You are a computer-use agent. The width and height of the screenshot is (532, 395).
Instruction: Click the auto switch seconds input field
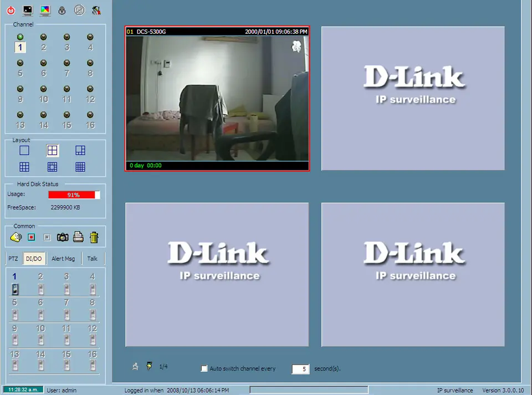click(x=300, y=369)
